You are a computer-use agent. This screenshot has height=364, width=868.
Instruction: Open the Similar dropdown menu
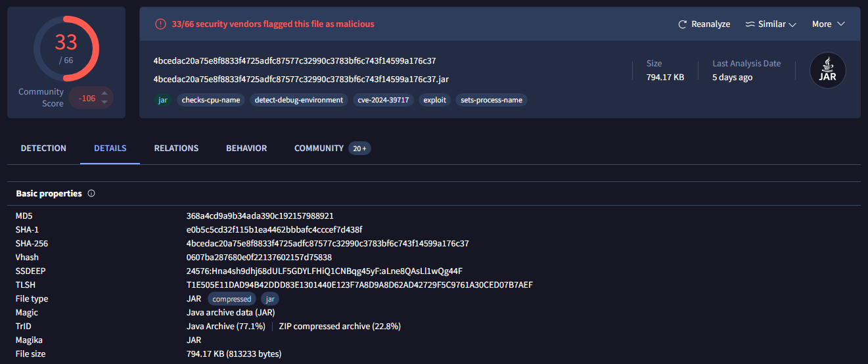[x=771, y=24]
